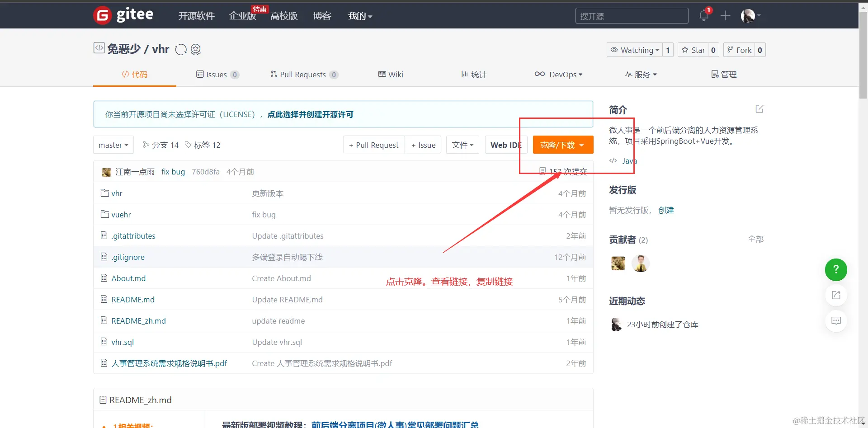Open the notification bell
868x428 pixels.
(704, 15)
